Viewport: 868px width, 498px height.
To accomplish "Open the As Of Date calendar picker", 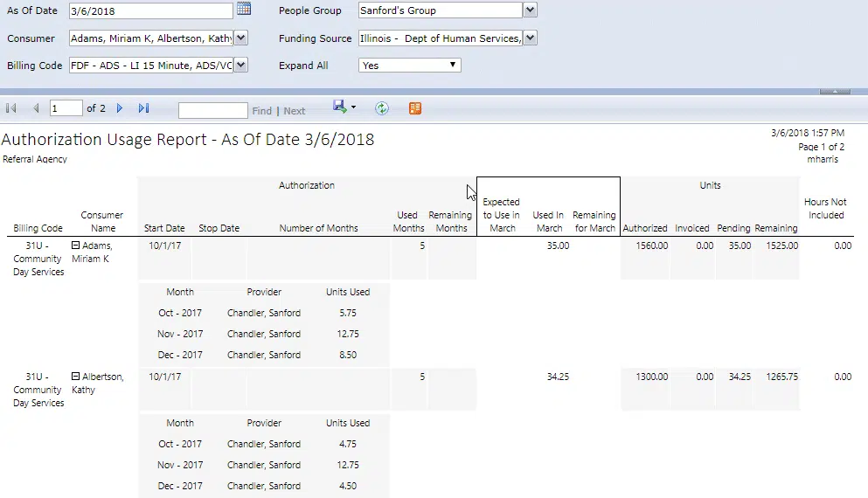I will (244, 9).
